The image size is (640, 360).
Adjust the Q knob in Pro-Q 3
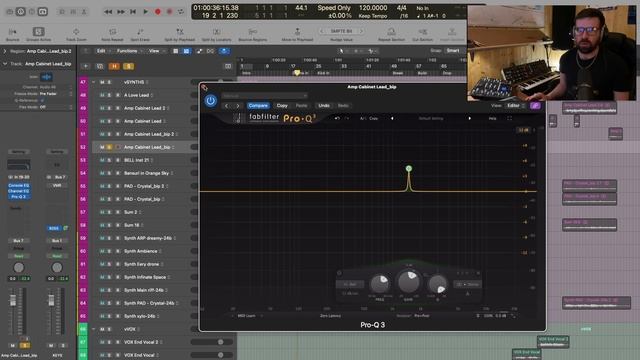click(437, 284)
